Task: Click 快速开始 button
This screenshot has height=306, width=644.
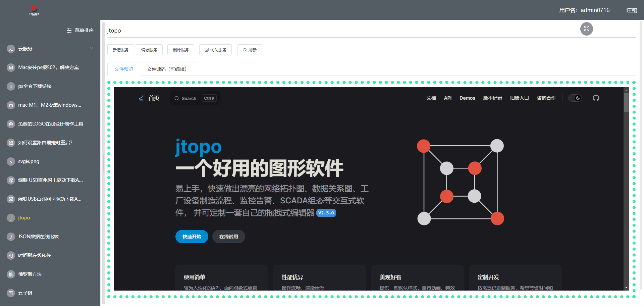Action: point(192,237)
